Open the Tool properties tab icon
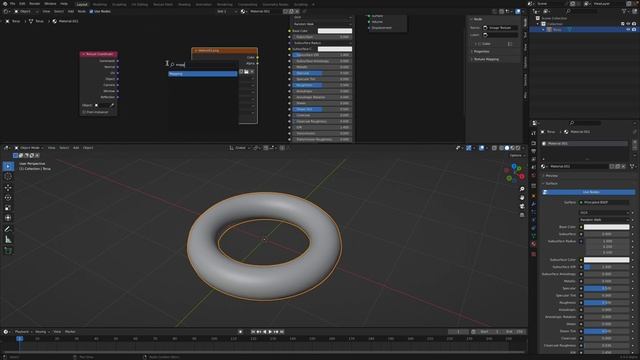Image resolution: width=640 pixels, height=360 pixels. [x=533, y=133]
